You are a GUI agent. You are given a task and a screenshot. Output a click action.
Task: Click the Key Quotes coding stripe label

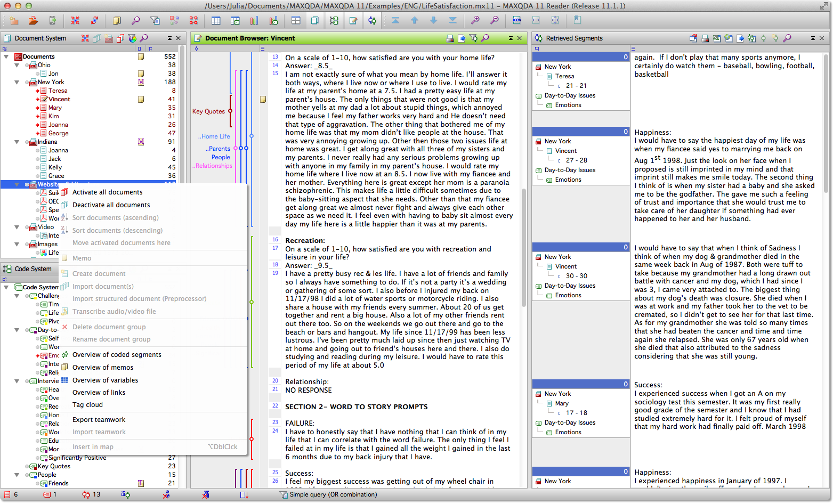[x=208, y=111]
